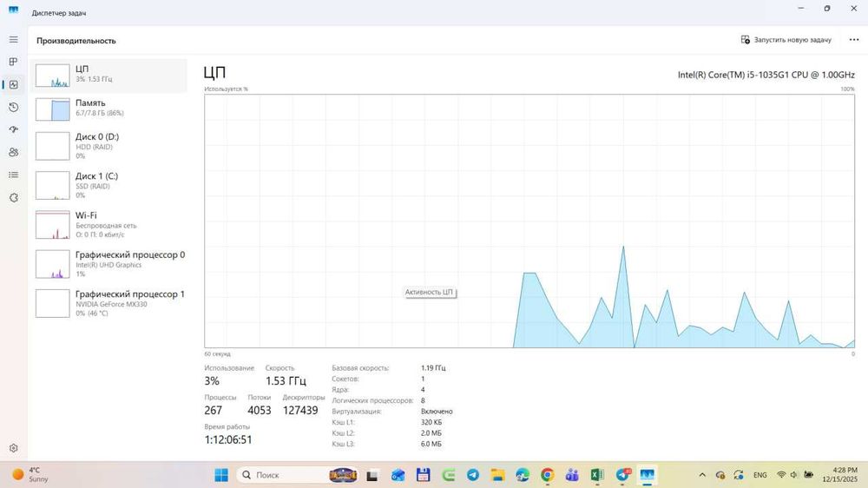Open the Processes page icon

[13, 62]
